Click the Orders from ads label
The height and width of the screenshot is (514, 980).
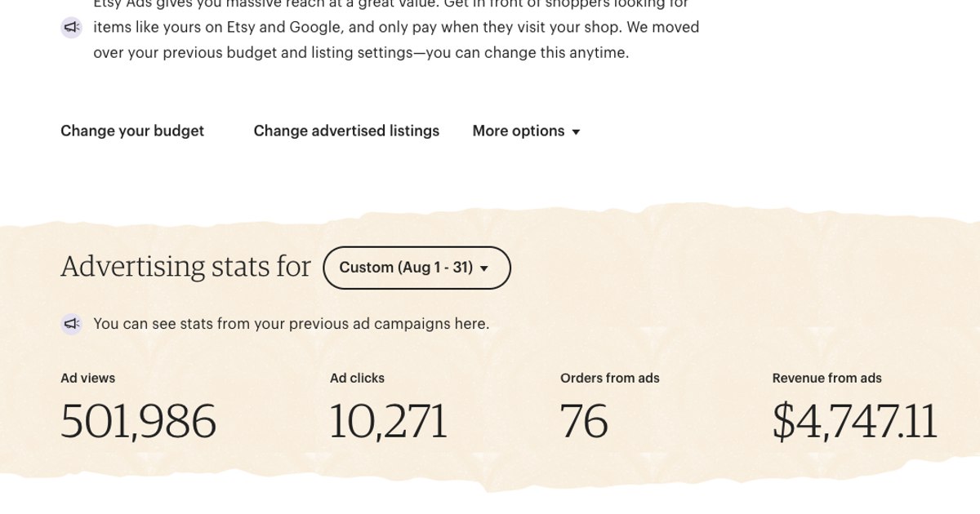click(609, 379)
